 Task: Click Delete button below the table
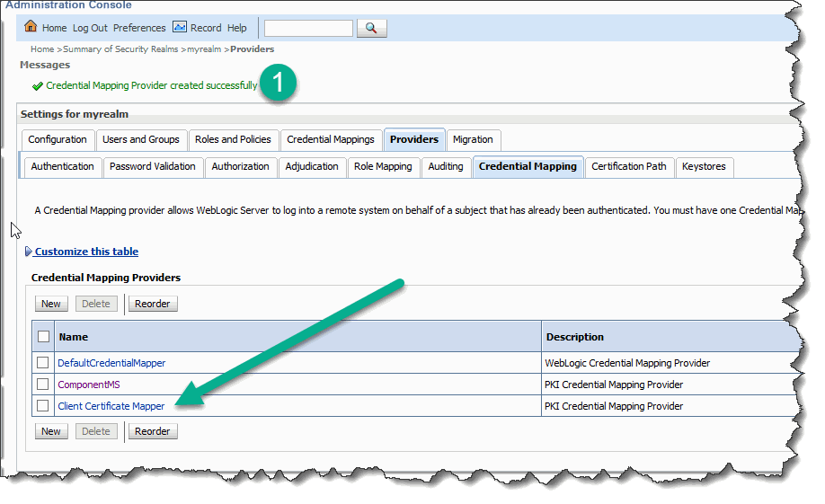[96, 431]
